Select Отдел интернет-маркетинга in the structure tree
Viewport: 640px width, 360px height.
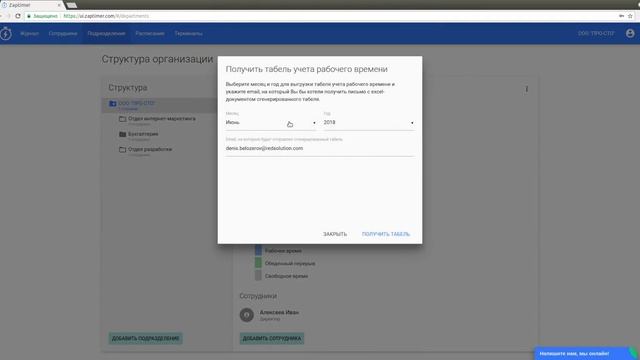coord(162,119)
